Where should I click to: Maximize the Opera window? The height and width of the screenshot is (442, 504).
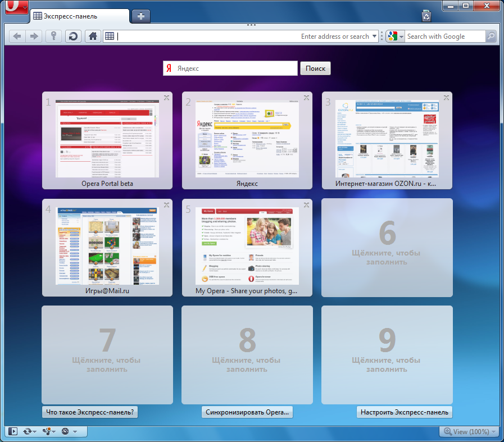coord(466,6)
